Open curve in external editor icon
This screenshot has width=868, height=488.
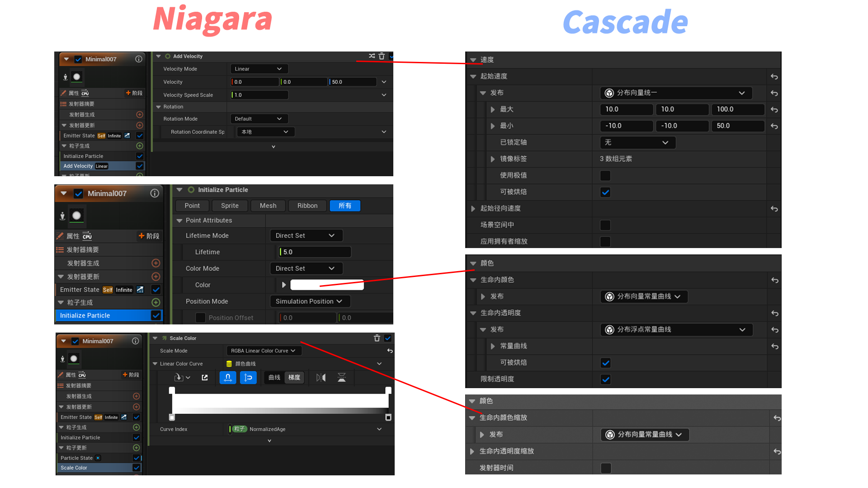tap(205, 377)
